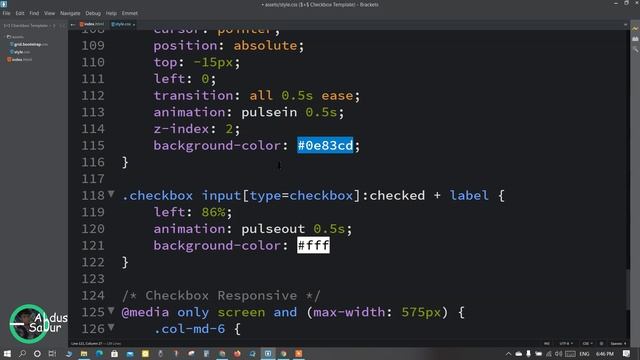The width and height of the screenshot is (640, 360).
Task: Open the project name dropdown in sidebar
Action: click(x=29, y=25)
